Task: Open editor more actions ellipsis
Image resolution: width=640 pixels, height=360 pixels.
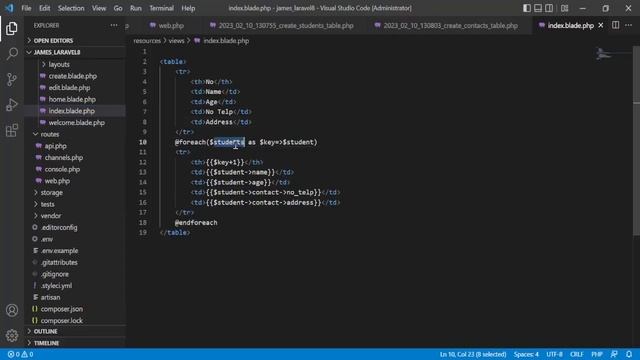Action: click(x=628, y=25)
